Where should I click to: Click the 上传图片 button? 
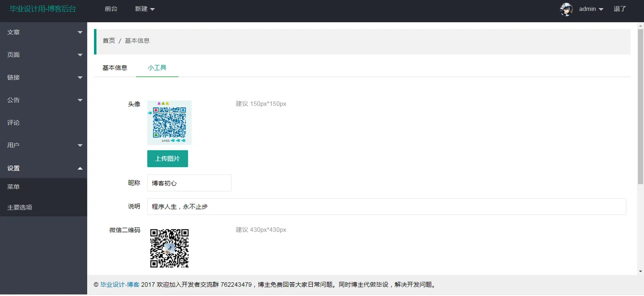(167, 158)
